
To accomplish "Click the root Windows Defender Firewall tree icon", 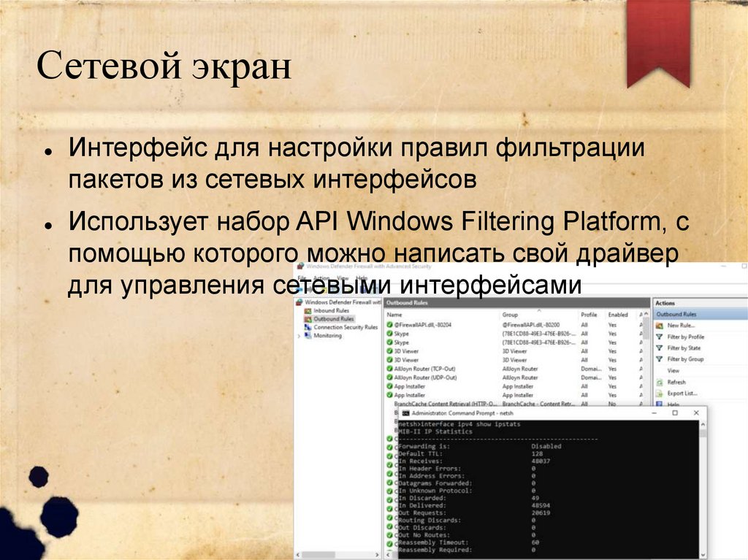I will click(299, 302).
